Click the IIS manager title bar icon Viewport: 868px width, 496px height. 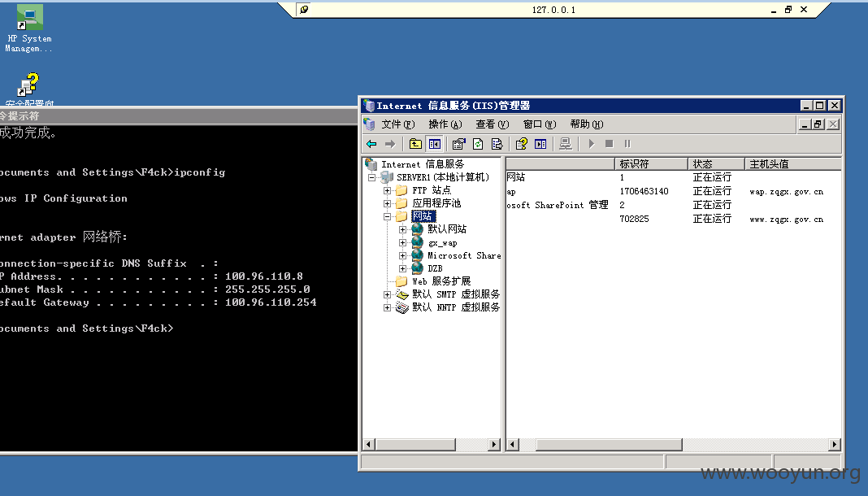tap(369, 105)
